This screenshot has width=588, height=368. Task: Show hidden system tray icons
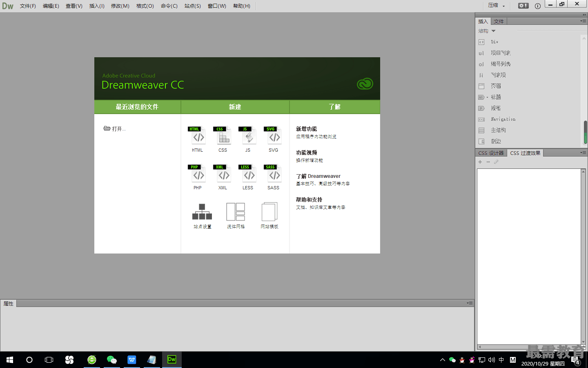point(442,360)
